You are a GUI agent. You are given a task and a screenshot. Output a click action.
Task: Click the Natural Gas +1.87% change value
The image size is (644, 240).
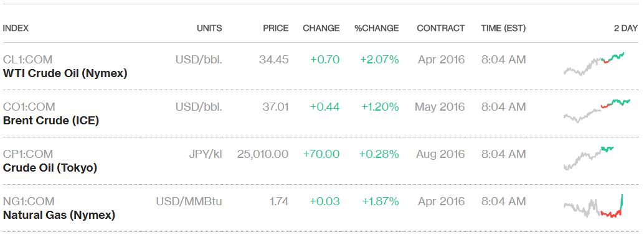(381, 201)
